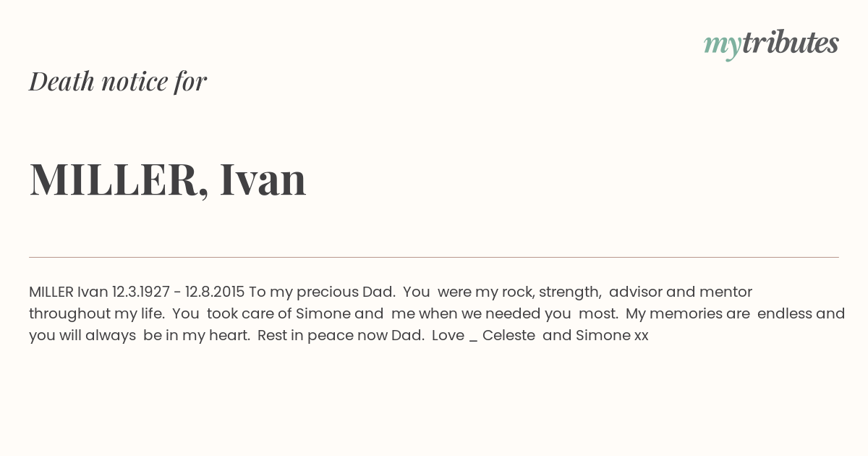
Task: Click the grey "tributes" part of logo
Action: click(x=790, y=43)
